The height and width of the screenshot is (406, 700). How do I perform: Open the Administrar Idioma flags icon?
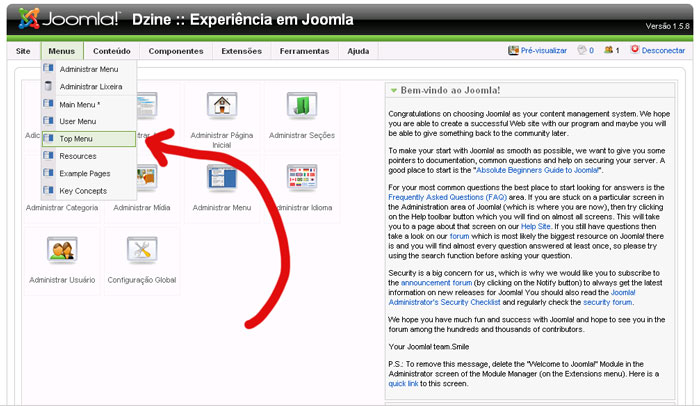point(302,178)
